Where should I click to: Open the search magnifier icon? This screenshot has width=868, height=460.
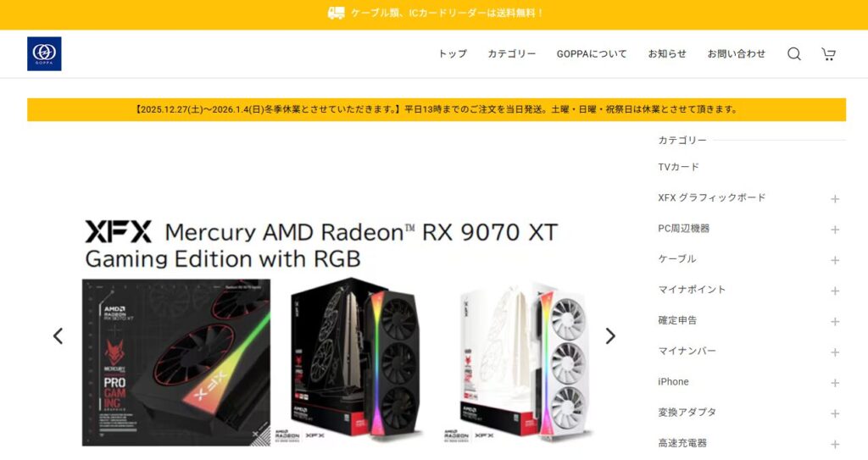click(793, 53)
